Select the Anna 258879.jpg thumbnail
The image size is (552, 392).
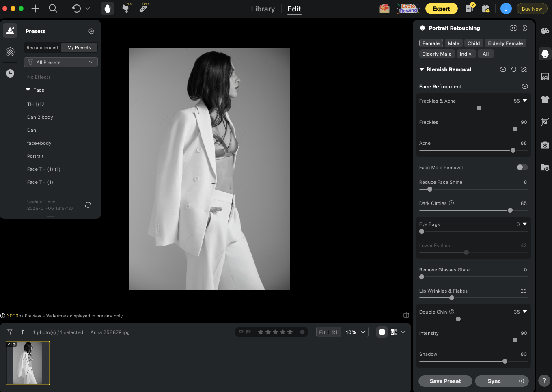click(x=28, y=363)
